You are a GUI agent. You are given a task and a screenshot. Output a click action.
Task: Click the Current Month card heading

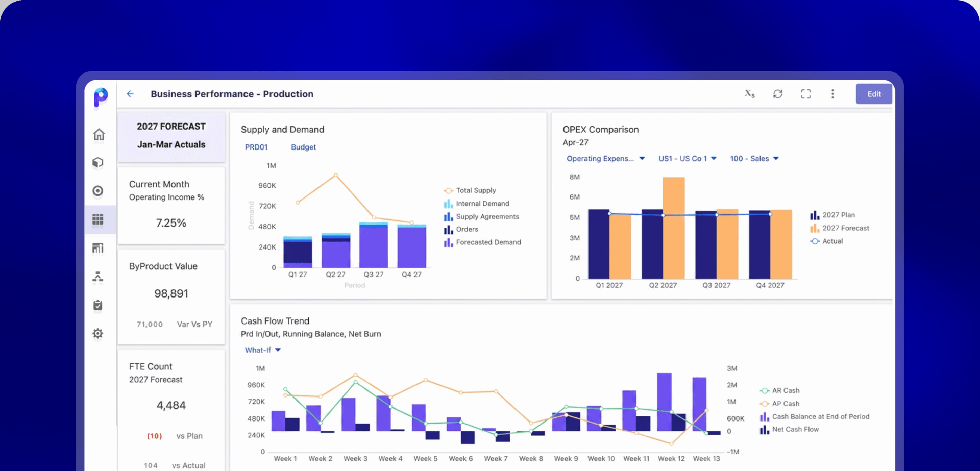159,184
